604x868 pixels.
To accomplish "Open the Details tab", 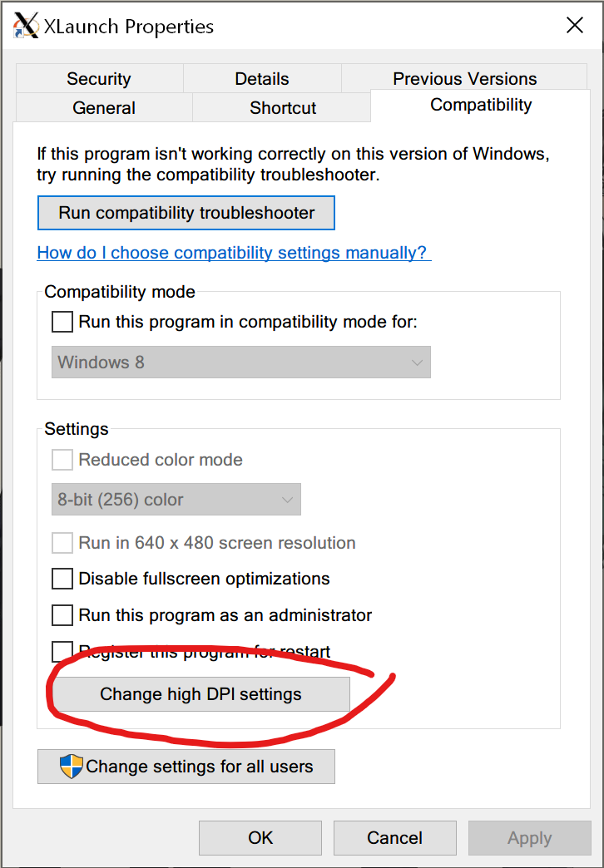I will [262, 79].
